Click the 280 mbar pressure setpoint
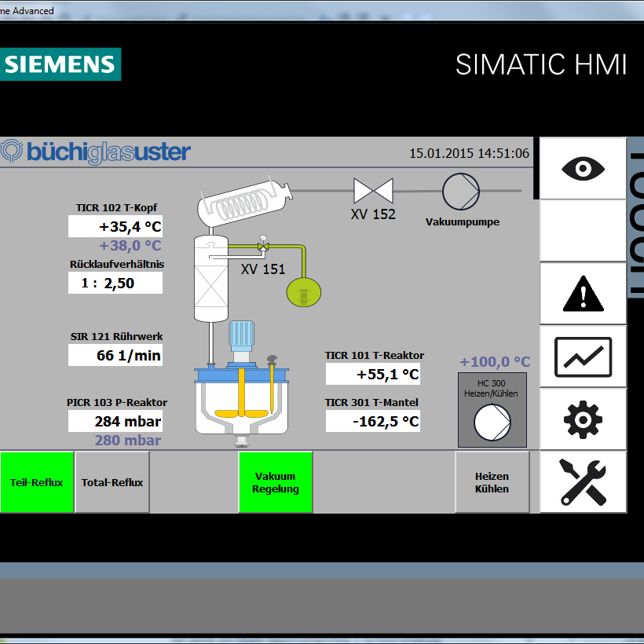 pos(128,441)
